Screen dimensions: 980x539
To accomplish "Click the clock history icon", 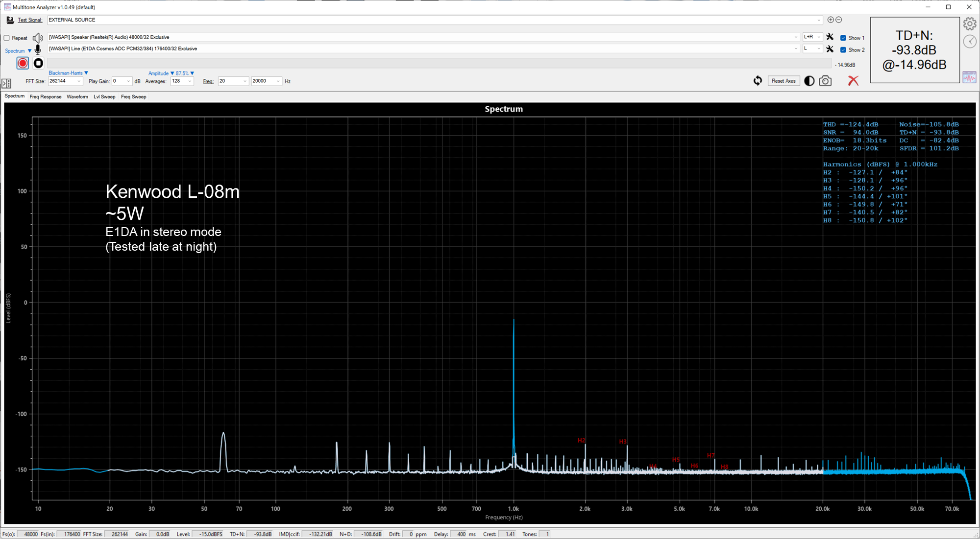I will 970,42.
